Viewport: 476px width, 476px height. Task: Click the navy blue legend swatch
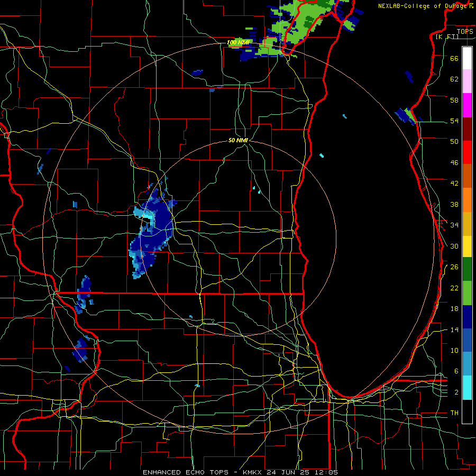coord(467,317)
